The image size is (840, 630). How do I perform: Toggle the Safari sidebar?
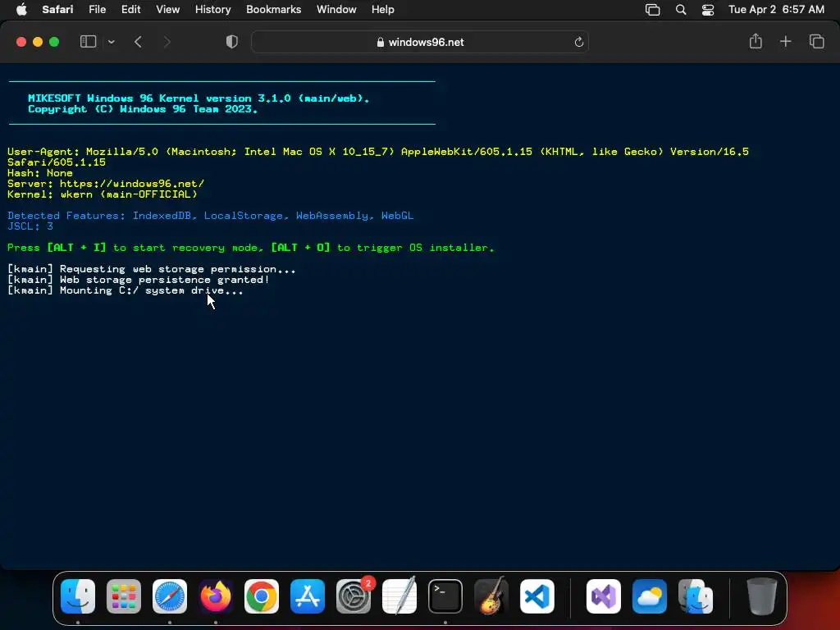(x=88, y=42)
